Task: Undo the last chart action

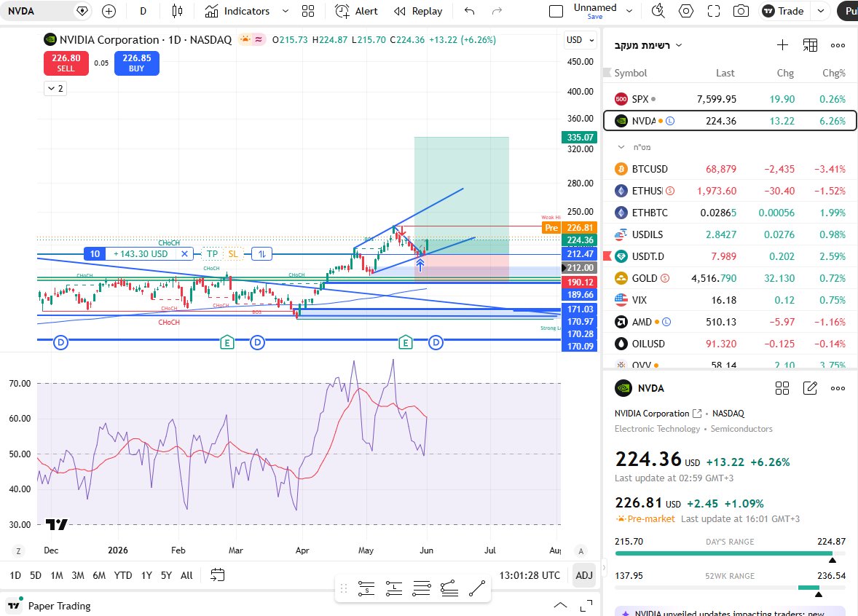Action: coord(470,11)
